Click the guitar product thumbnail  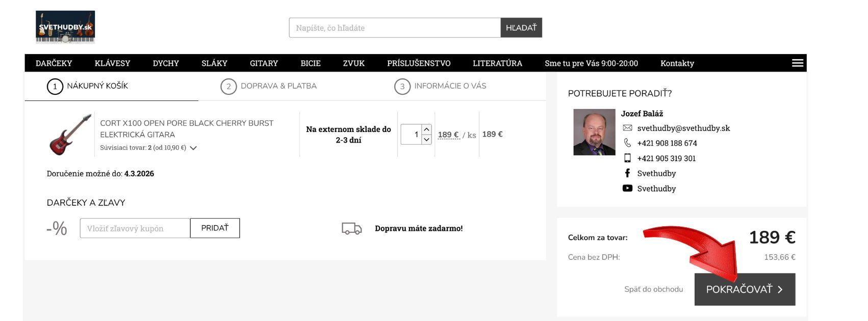click(x=70, y=135)
